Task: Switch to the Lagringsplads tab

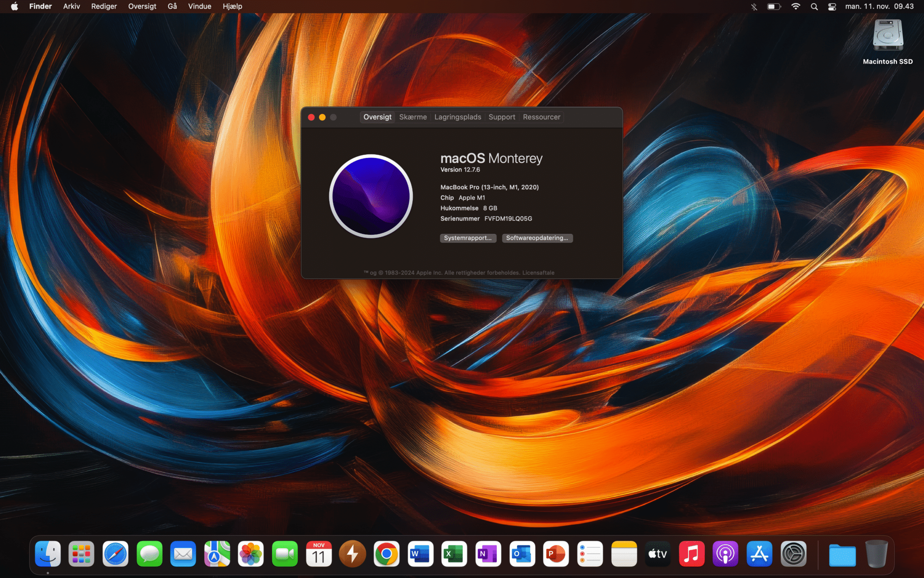Action: [457, 117]
